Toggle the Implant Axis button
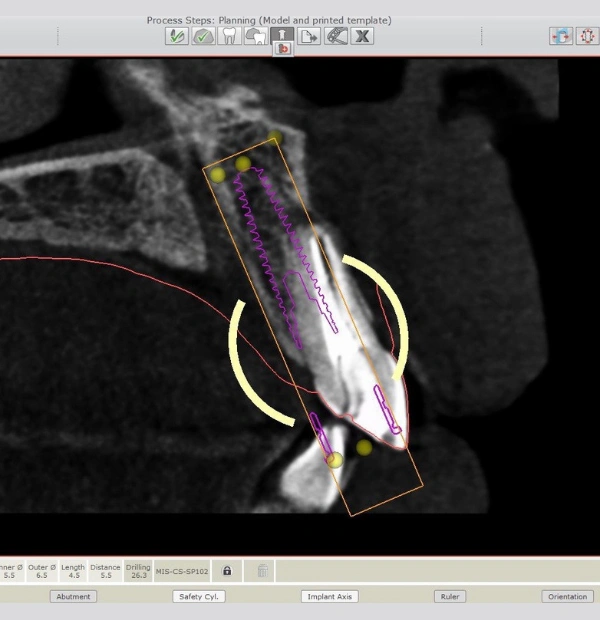Image resolution: width=600 pixels, height=620 pixels. click(x=329, y=596)
